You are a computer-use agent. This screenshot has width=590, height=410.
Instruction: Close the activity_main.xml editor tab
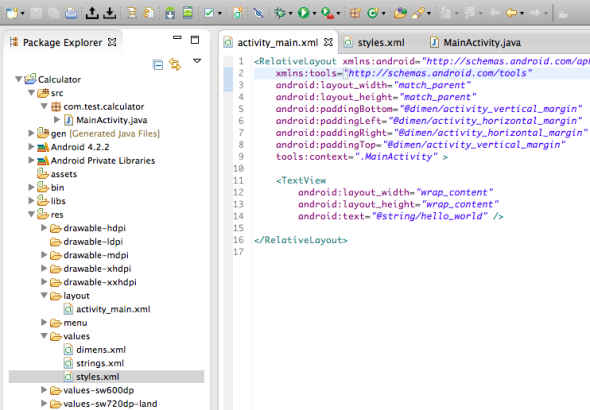pyautogui.click(x=328, y=42)
